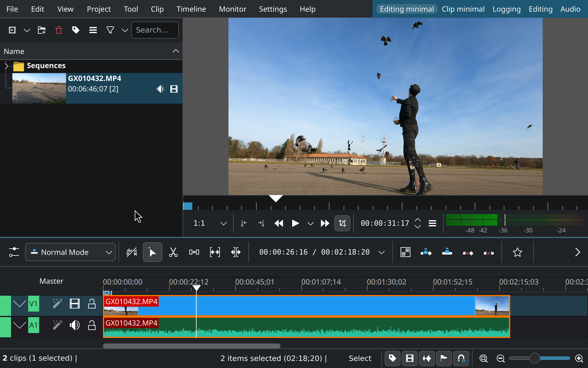Screen dimensions: 588x368
Task: Select the Razor cut tool
Action: 173,252
